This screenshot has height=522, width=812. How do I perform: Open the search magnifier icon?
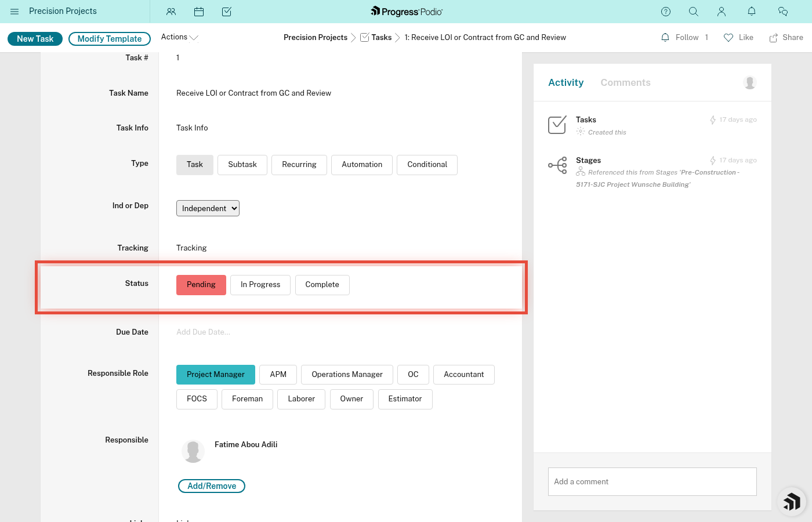tap(694, 12)
